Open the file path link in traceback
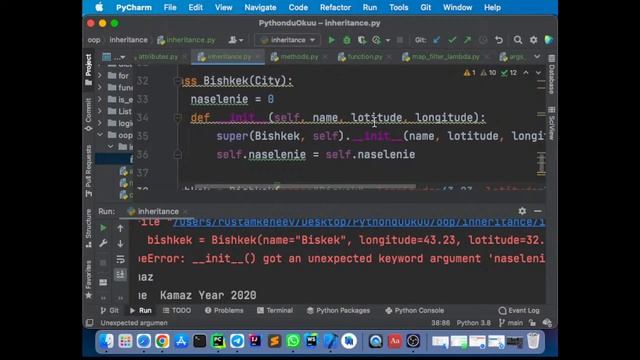640x360 pixels. point(358,222)
